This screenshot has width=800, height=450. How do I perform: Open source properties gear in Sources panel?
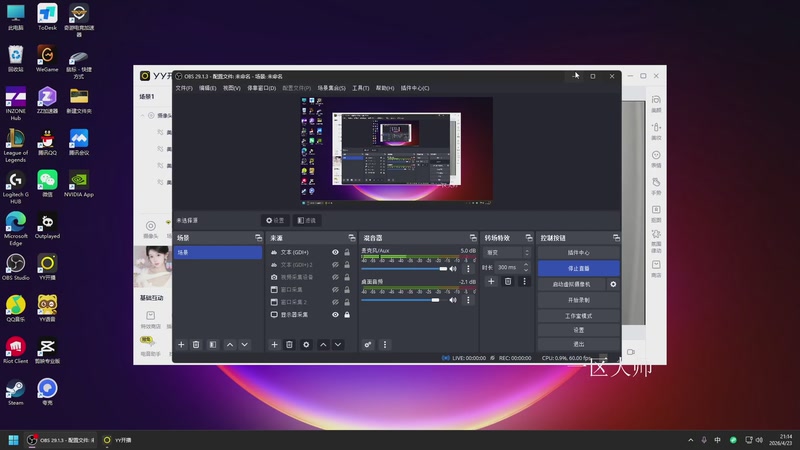(306, 344)
